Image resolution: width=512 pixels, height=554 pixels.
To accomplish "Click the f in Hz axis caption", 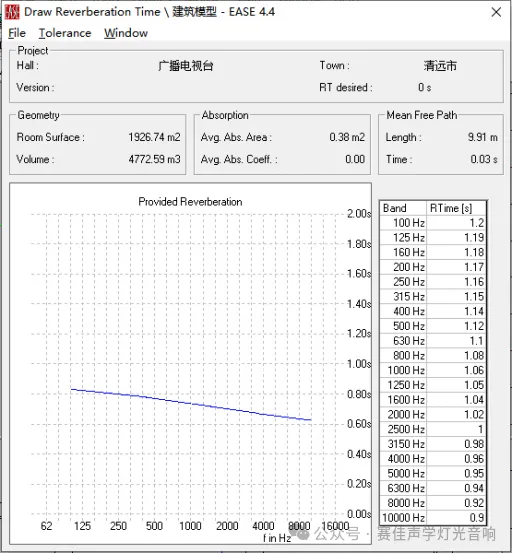I will pyautogui.click(x=277, y=538).
